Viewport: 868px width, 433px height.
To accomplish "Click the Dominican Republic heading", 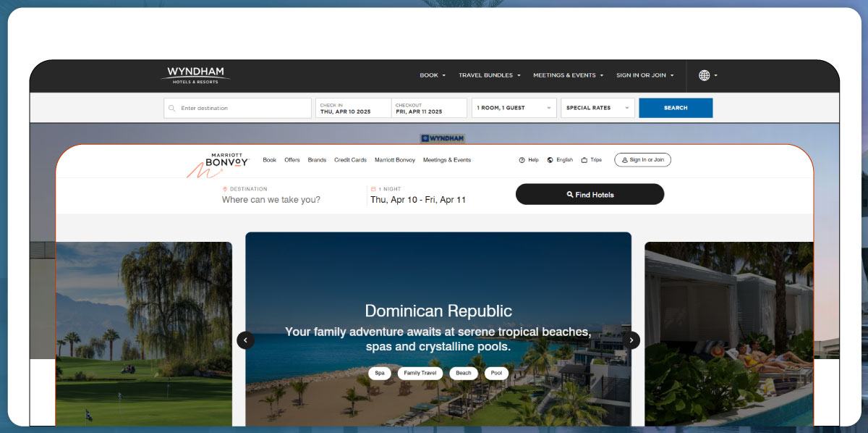I will (438, 311).
